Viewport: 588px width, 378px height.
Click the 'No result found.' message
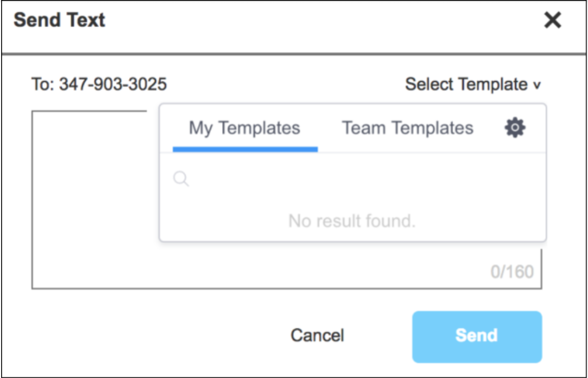[x=352, y=222]
